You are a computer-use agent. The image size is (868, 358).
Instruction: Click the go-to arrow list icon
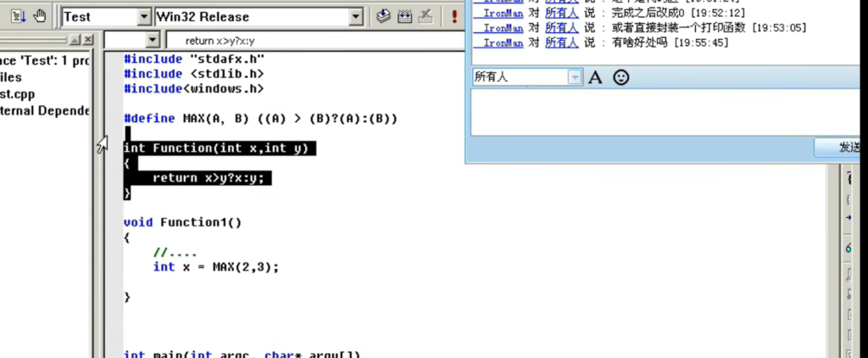pos(18,16)
